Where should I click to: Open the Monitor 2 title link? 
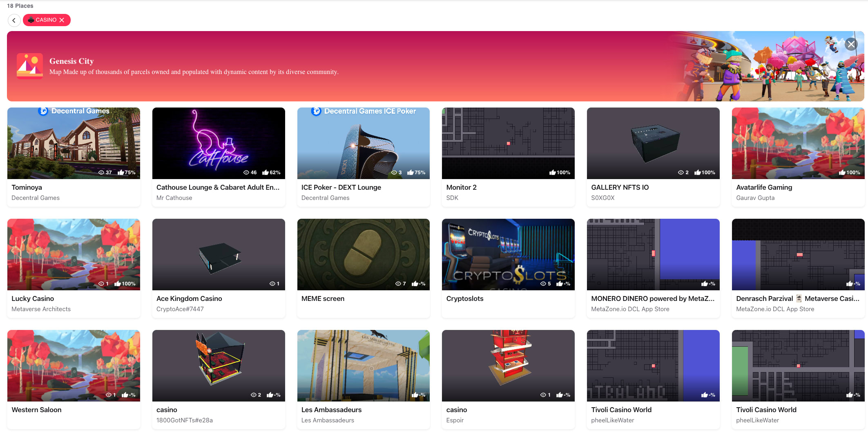click(x=461, y=187)
